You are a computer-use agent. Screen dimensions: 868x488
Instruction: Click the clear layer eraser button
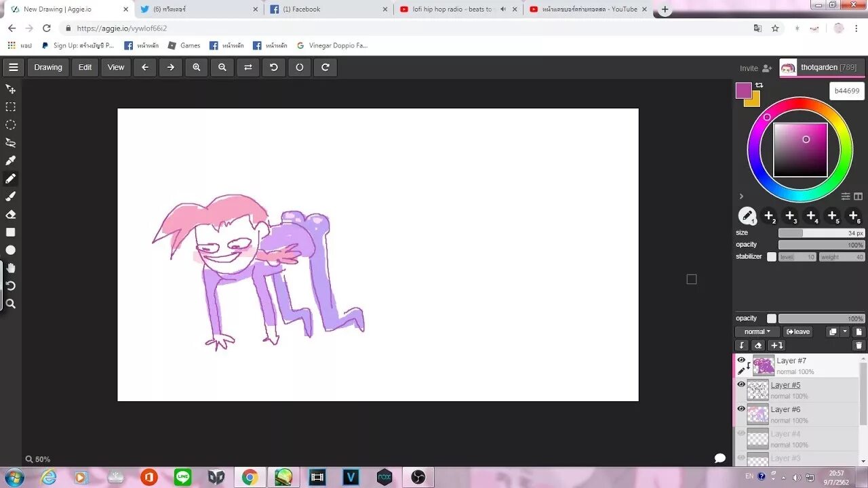759,346
